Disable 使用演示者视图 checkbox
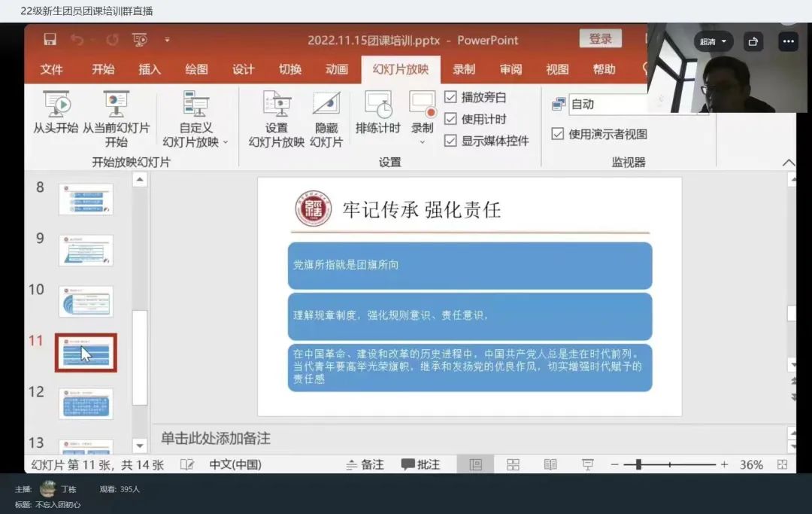The width and height of the screenshot is (812, 514). pyautogui.click(x=558, y=134)
